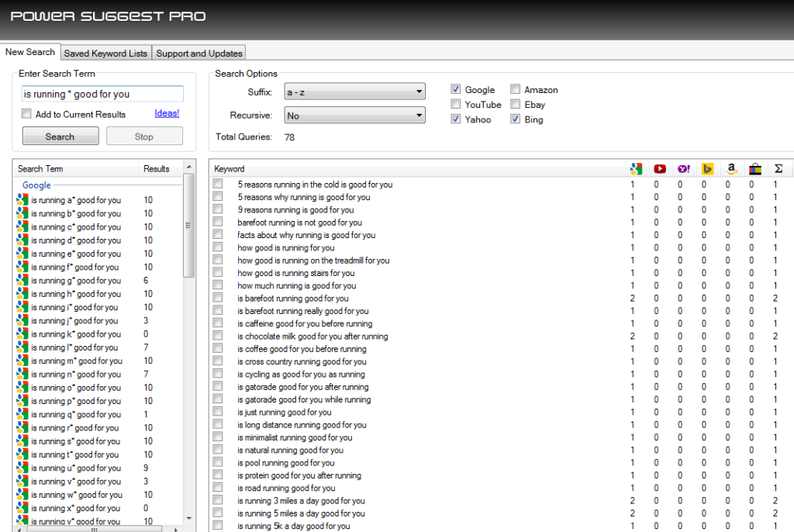This screenshot has height=532, width=794.
Task: Check the YouTube search engine option
Action: coord(456,104)
